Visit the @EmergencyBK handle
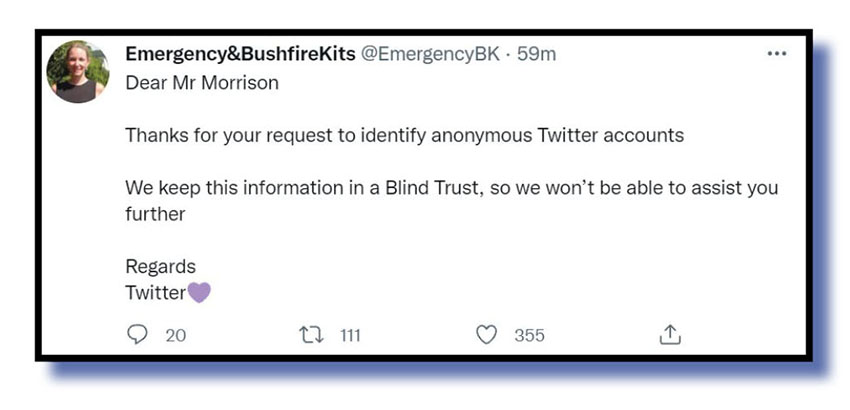The height and width of the screenshot is (410, 850). point(430,54)
